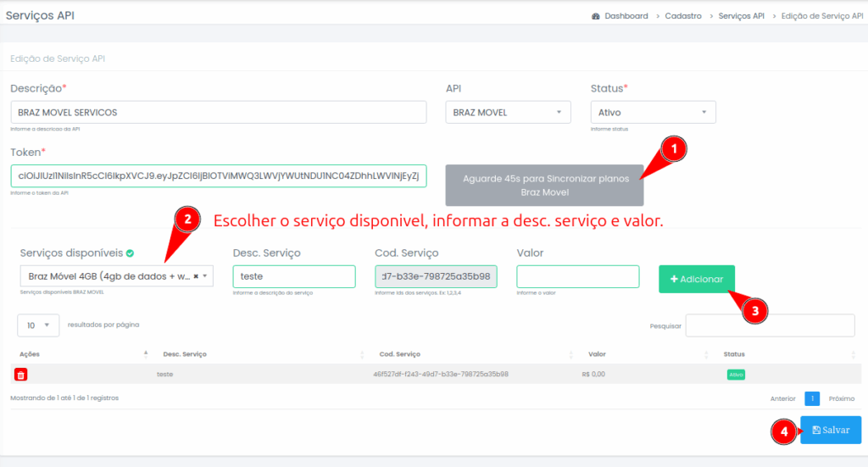The width and height of the screenshot is (868, 467).
Task: Clear the selected Braz Móvel 4GB service
Action: click(x=196, y=276)
